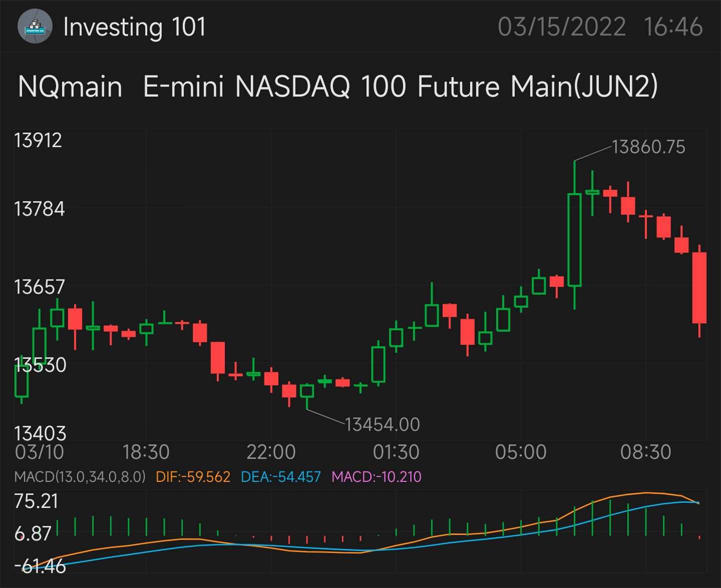Click the 13784 price axis label
Screen dimensions: 721x588
[x=40, y=208]
